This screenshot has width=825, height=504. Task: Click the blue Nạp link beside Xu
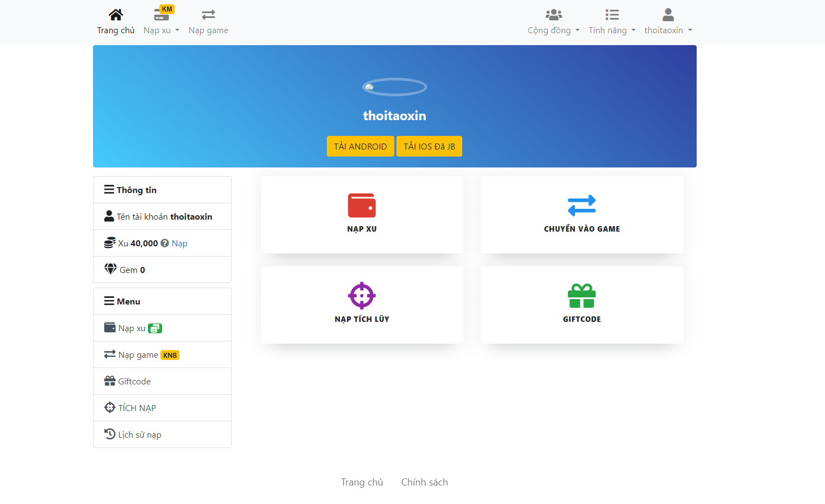[x=179, y=244]
